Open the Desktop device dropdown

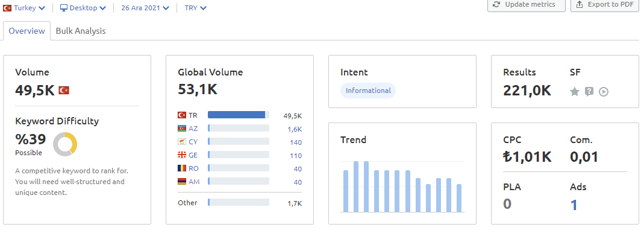pos(83,8)
